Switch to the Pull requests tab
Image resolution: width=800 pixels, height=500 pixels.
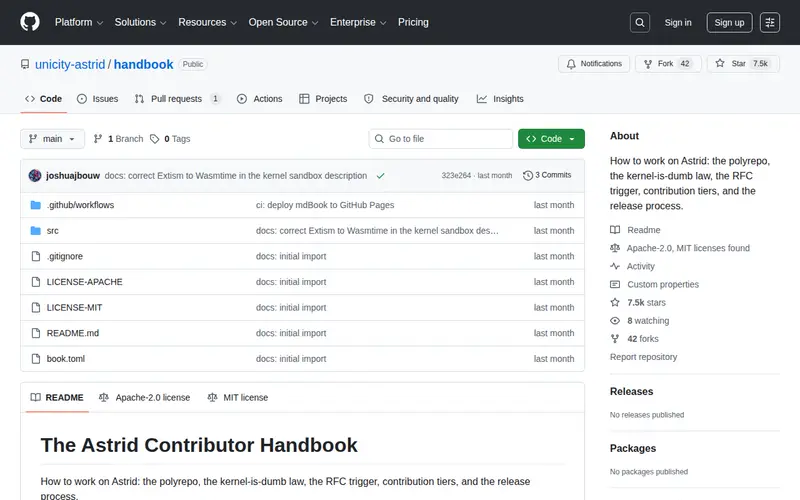point(177,99)
